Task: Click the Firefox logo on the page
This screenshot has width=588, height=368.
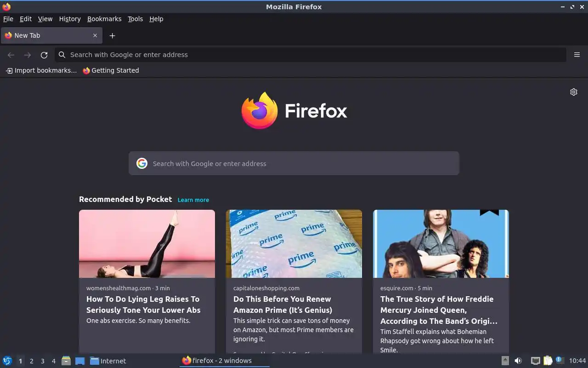Action: [x=294, y=110]
